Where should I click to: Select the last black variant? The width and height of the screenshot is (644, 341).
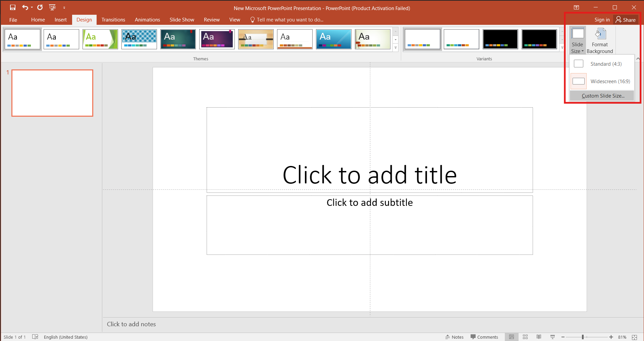tap(539, 39)
